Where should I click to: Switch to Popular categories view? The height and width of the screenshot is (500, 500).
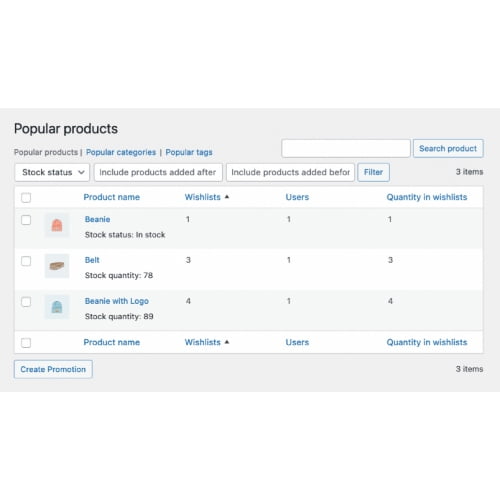[x=121, y=152]
